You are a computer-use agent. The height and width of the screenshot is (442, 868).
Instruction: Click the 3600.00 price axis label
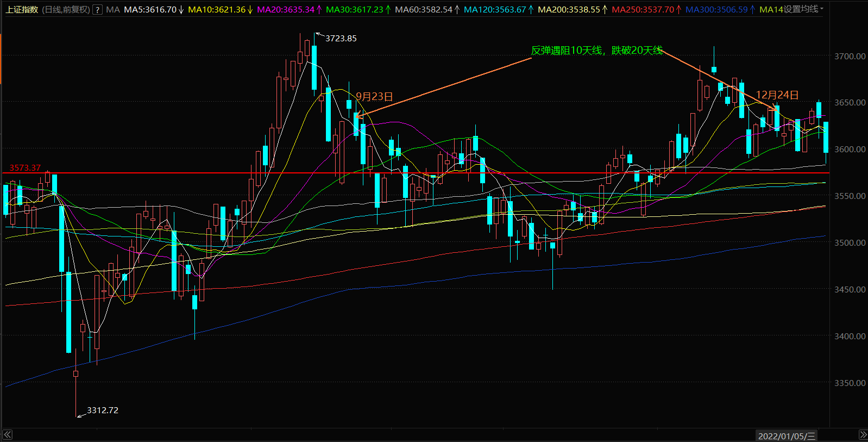pos(850,149)
